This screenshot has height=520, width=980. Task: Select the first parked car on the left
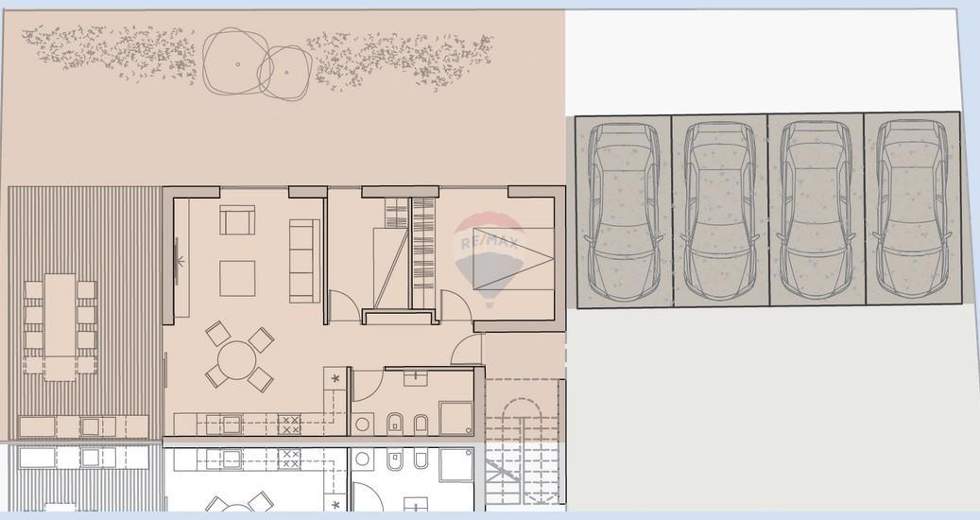pyautogui.click(x=624, y=211)
